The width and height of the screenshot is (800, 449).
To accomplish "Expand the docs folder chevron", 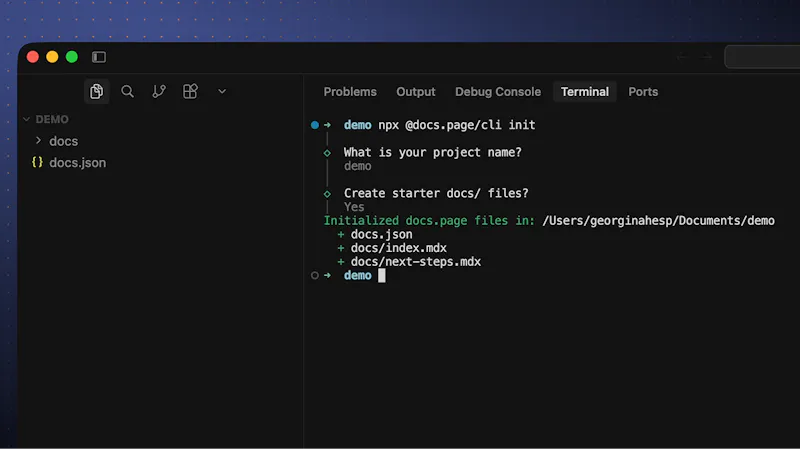I will click(38, 140).
